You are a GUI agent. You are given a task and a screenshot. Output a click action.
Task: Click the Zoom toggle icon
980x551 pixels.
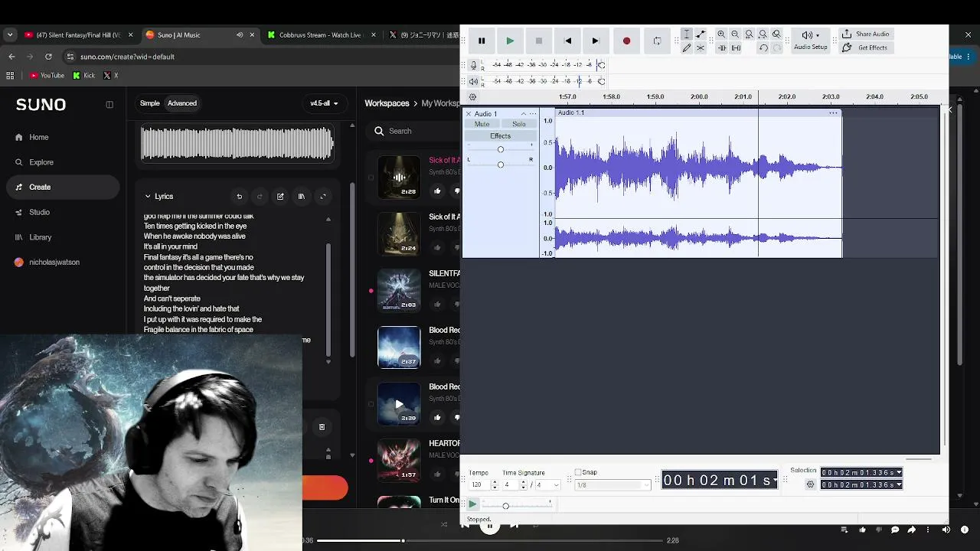[776, 34]
